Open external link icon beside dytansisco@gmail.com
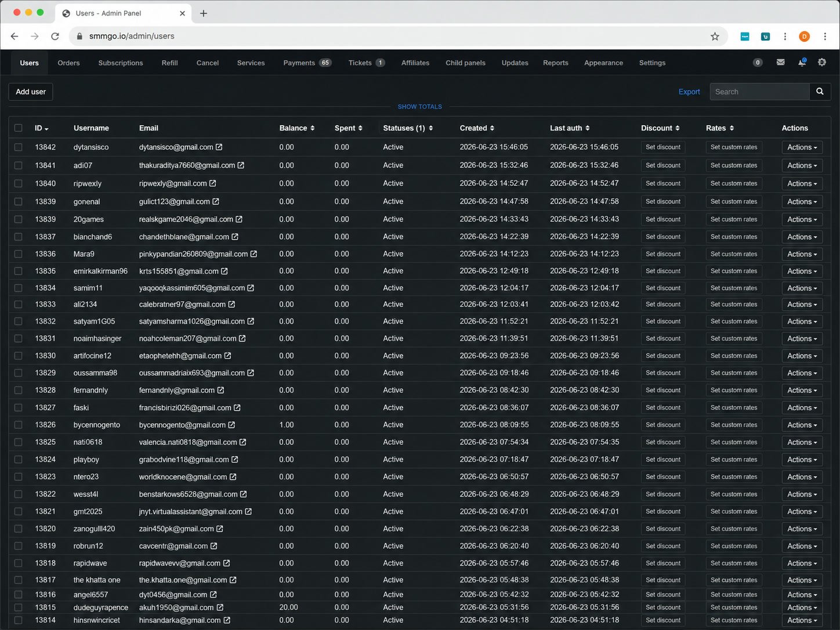The height and width of the screenshot is (630, 840). (x=219, y=147)
